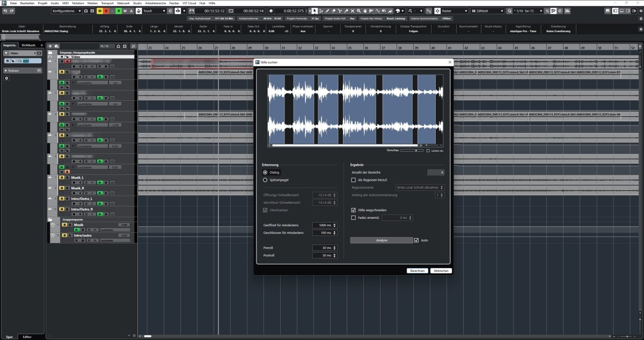Open the 1/16 quantize preset dropdown
The height and width of the screenshot is (340, 644).
tap(528, 11)
